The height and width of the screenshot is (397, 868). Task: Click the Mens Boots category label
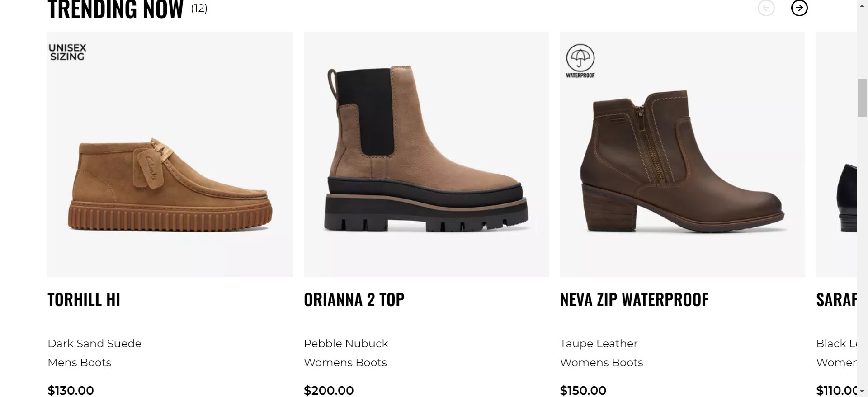(80, 363)
